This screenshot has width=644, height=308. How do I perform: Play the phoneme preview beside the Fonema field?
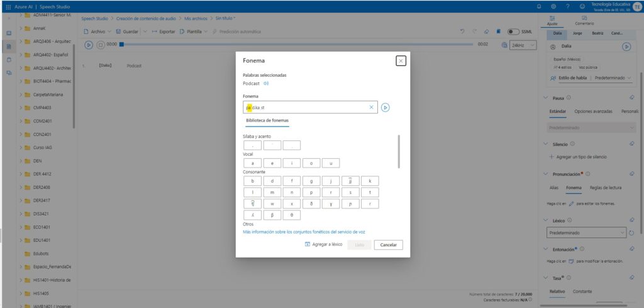(x=386, y=108)
